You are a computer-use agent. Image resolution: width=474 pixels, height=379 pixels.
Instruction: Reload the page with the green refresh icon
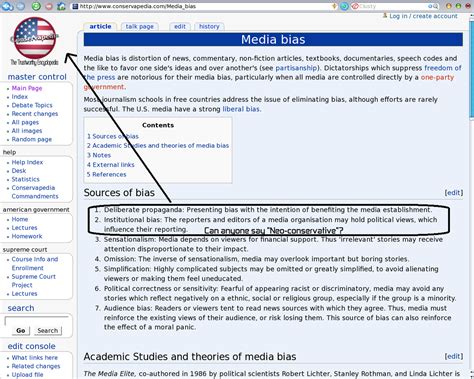(x=36, y=6)
